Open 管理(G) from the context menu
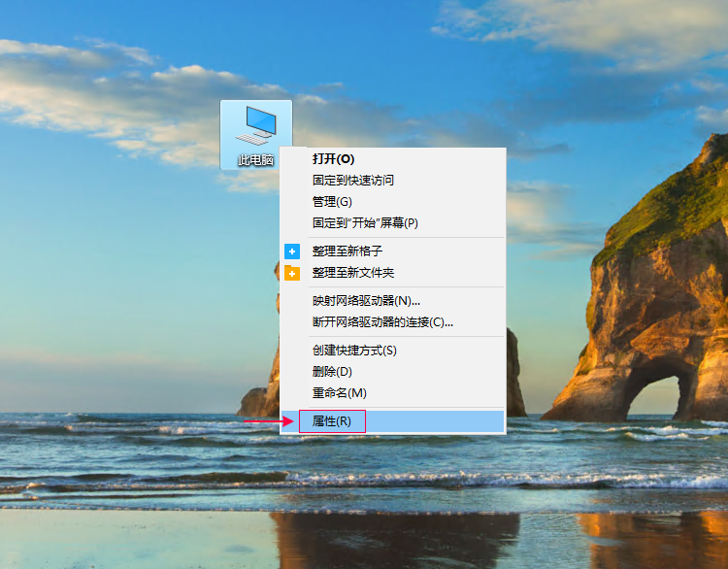 [393, 202]
